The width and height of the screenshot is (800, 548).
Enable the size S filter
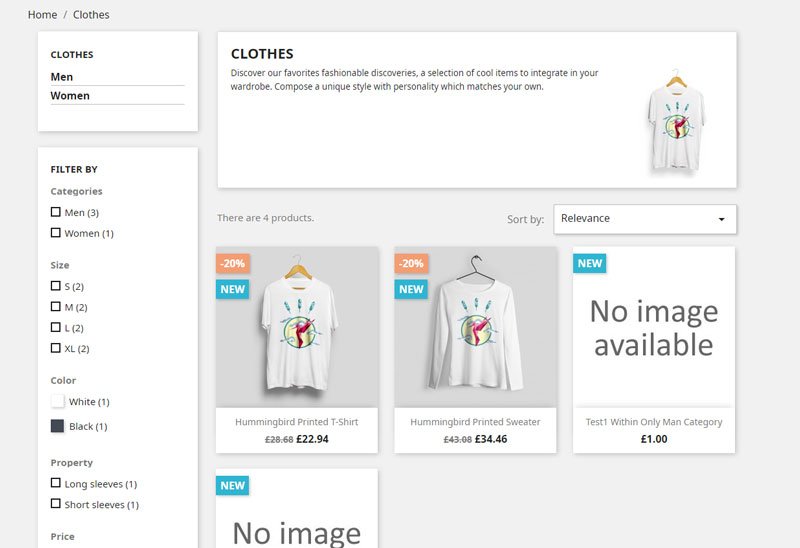[x=56, y=286]
